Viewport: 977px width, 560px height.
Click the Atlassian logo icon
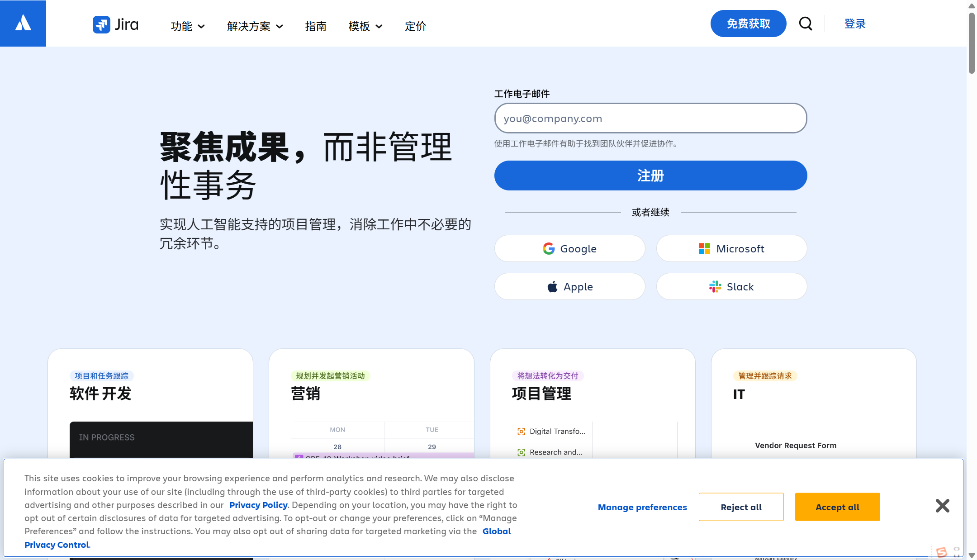click(x=23, y=23)
